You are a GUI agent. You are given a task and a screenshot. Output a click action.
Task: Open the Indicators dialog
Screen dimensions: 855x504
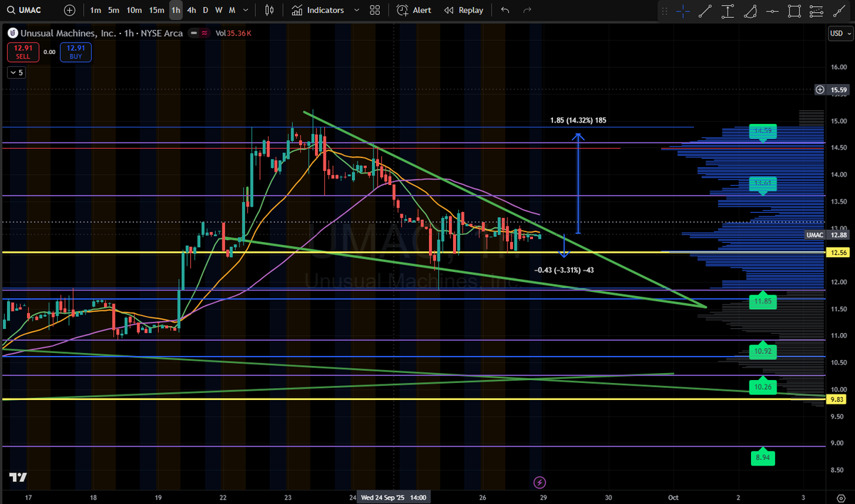(318, 10)
